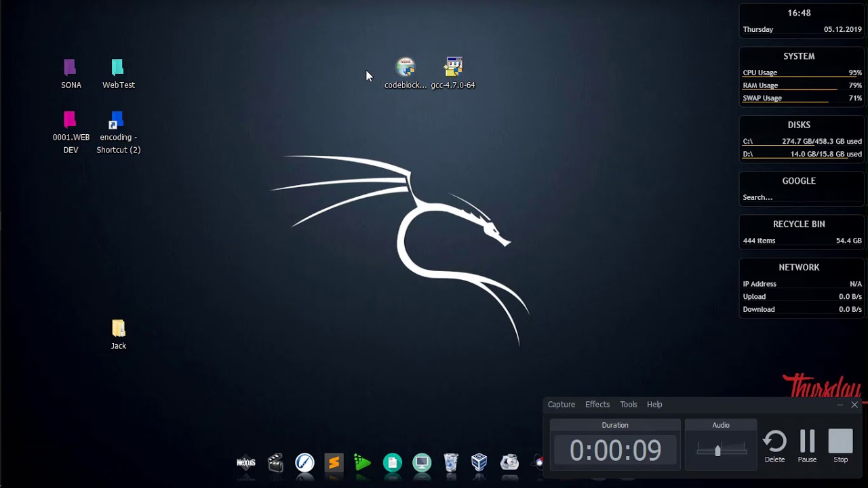868x488 pixels.
Task: Launch VirtualBox from the dock
Action: point(479,462)
